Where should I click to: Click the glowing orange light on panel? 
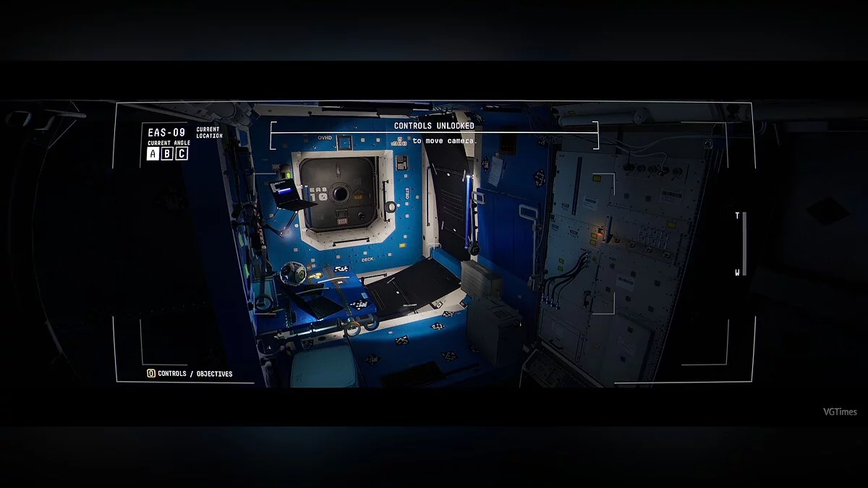(600, 233)
